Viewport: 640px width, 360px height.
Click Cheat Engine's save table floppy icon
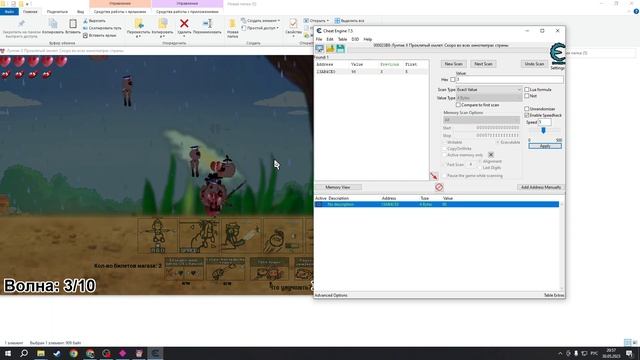340,49
